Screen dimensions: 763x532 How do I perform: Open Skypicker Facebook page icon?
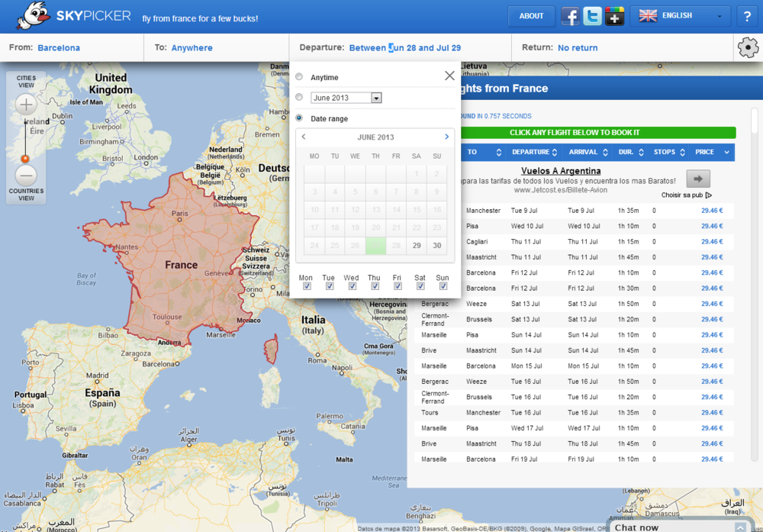click(570, 16)
